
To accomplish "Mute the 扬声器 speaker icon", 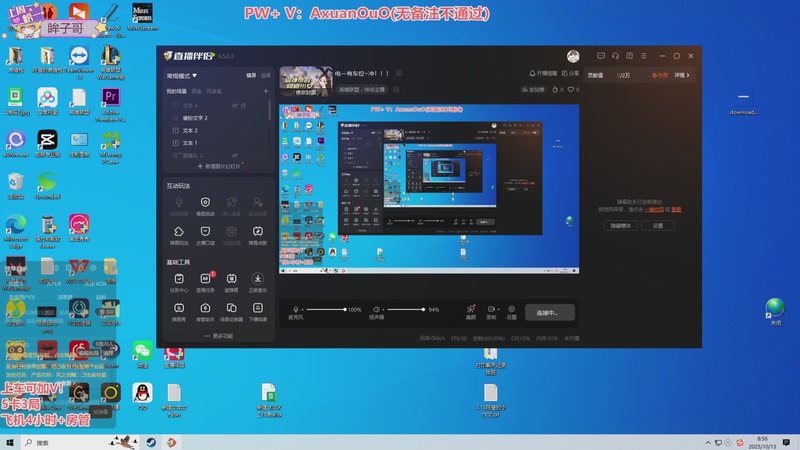I will coord(376,309).
